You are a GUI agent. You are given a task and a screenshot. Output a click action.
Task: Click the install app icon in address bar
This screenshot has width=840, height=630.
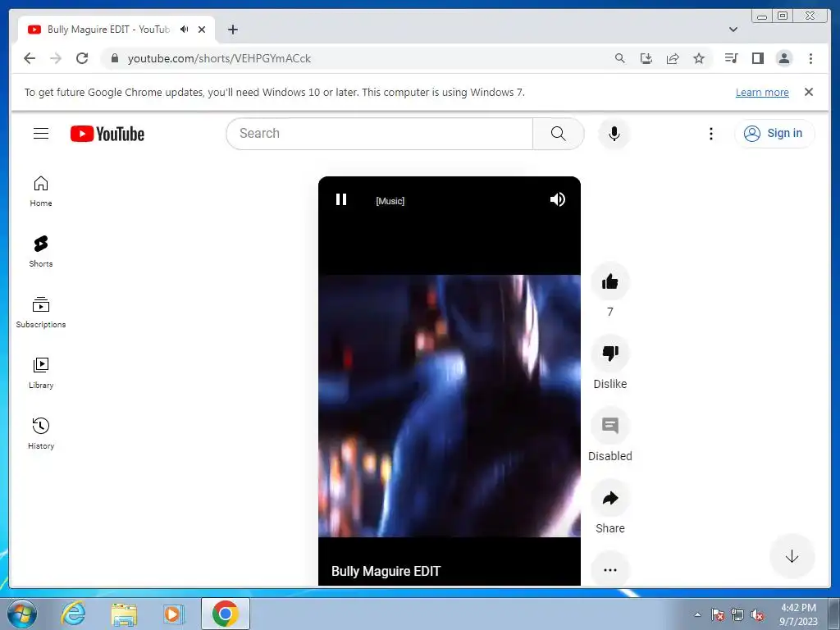646,58
